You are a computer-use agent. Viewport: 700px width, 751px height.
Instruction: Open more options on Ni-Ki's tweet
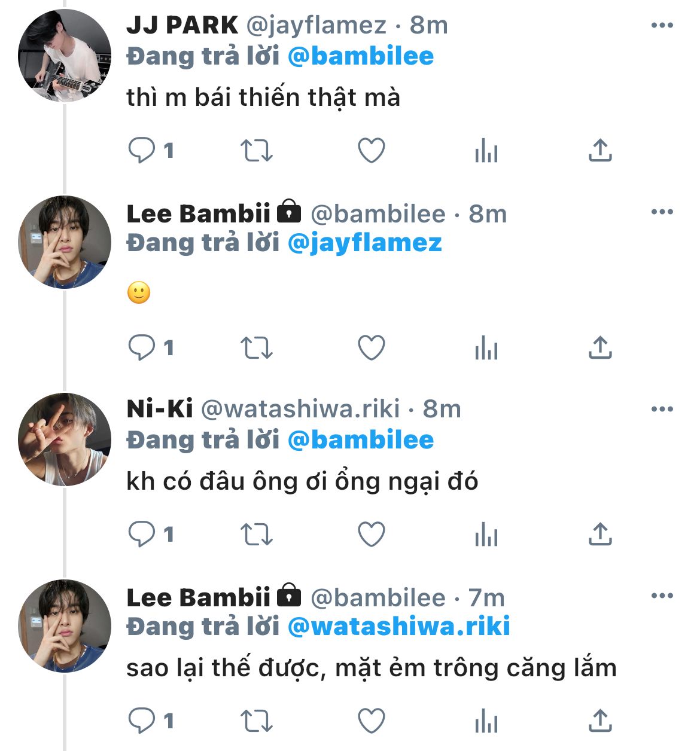662,410
